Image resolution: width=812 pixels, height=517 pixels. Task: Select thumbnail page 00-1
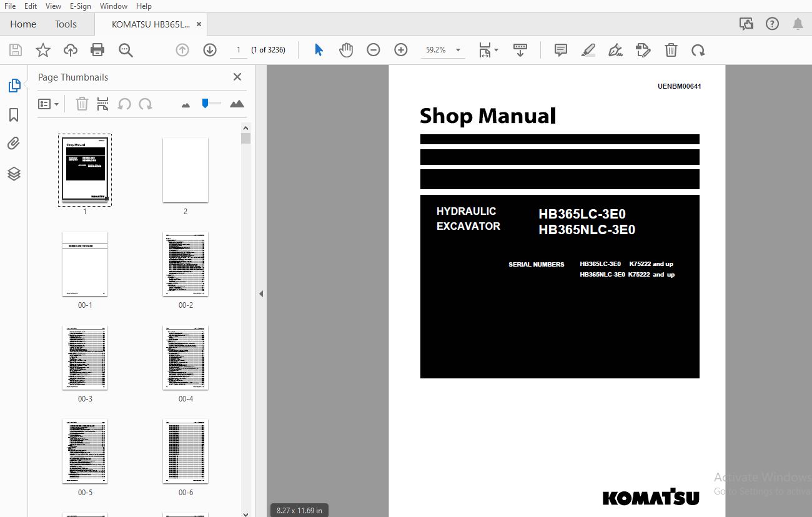(85, 264)
